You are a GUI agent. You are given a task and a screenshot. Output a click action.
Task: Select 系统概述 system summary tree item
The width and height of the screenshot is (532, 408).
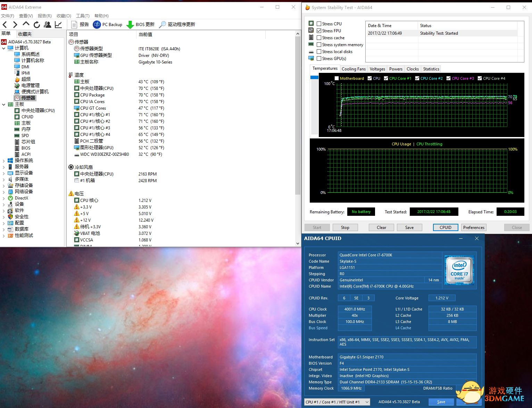click(27, 54)
